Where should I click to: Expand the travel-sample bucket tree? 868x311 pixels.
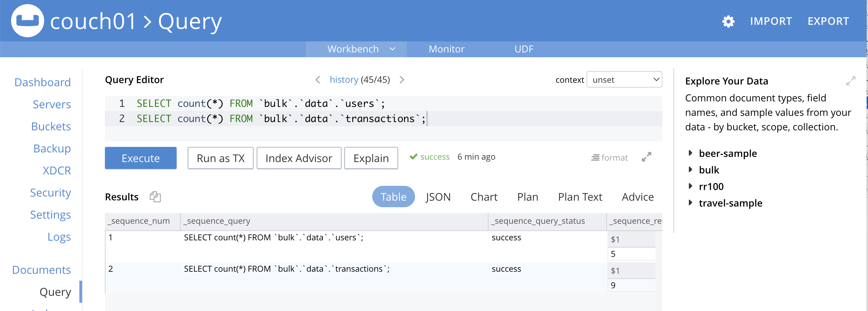tap(690, 203)
